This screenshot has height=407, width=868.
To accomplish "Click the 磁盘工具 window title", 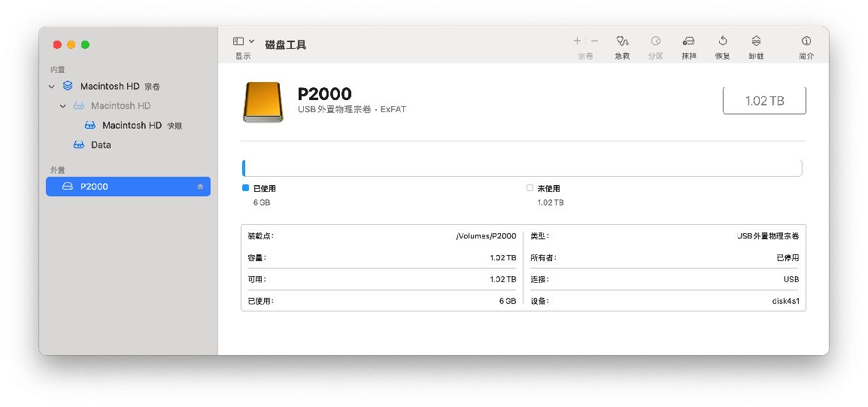I will coord(286,45).
